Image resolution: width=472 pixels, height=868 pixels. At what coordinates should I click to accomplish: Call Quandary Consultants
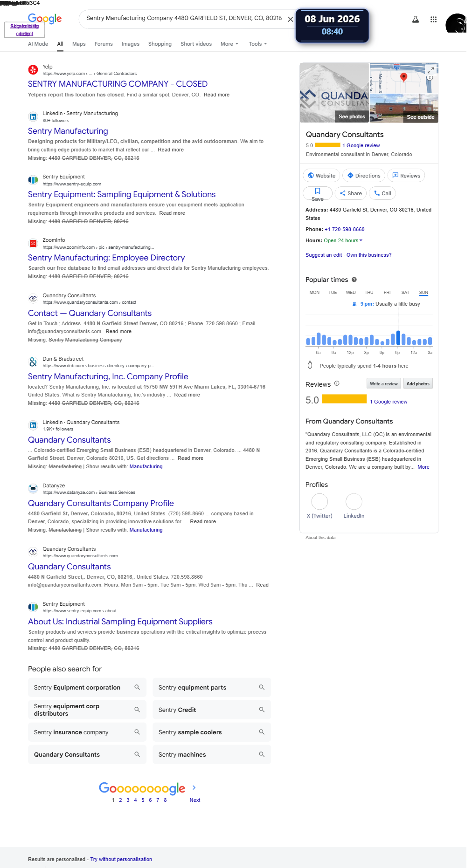[x=382, y=193]
